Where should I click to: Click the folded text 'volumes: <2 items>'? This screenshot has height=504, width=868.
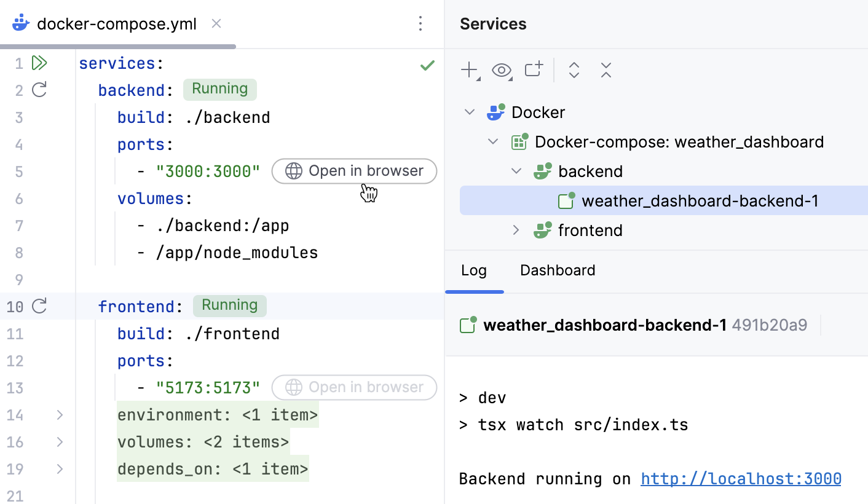click(x=203, y=442)
